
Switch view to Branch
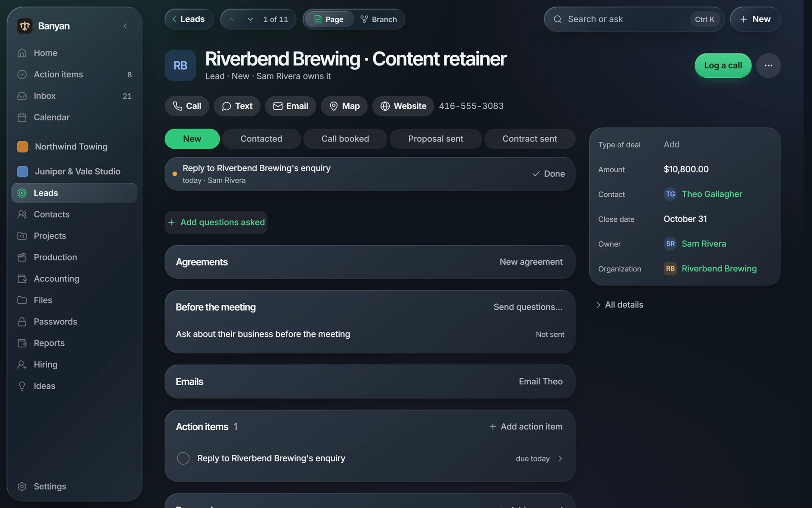click(x=378, y=19)
